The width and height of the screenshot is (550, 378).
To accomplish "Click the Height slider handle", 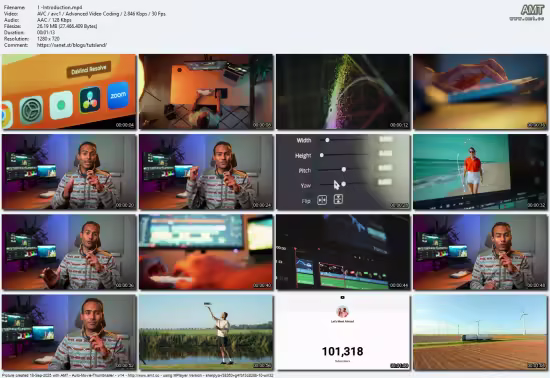I will [x=321, y=155].
